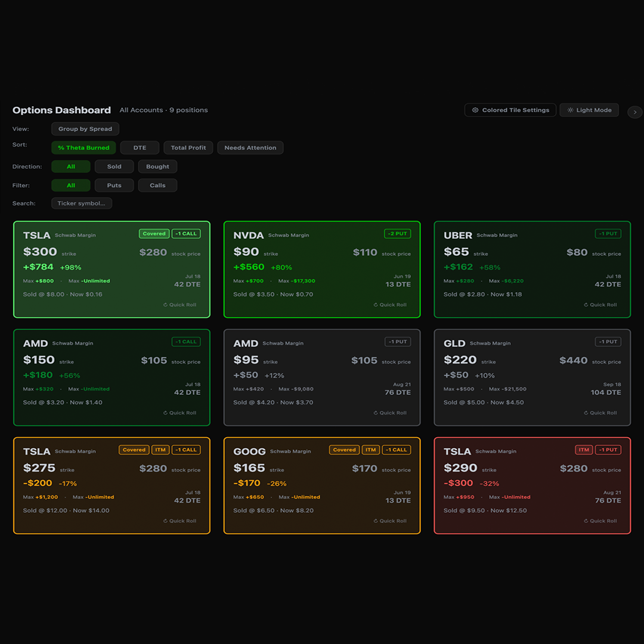This screenshot has width=644, height=644.
Task: Select All in Filter row
Action: coord(70,185)
